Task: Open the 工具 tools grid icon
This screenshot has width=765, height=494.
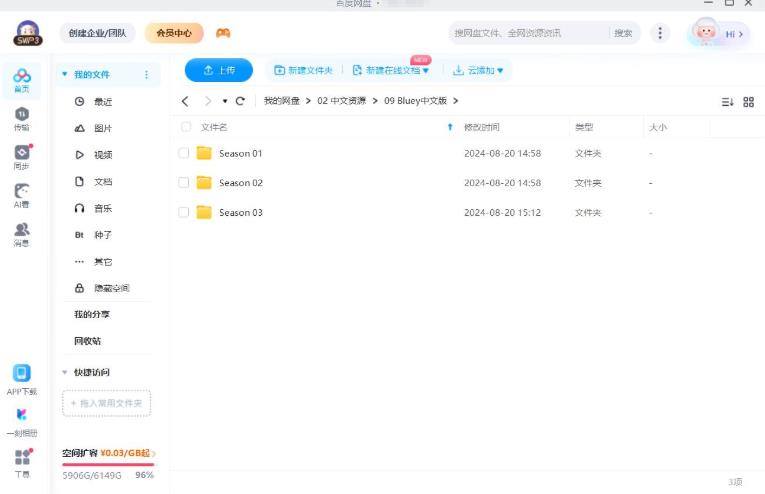Action: coord(22,457)
